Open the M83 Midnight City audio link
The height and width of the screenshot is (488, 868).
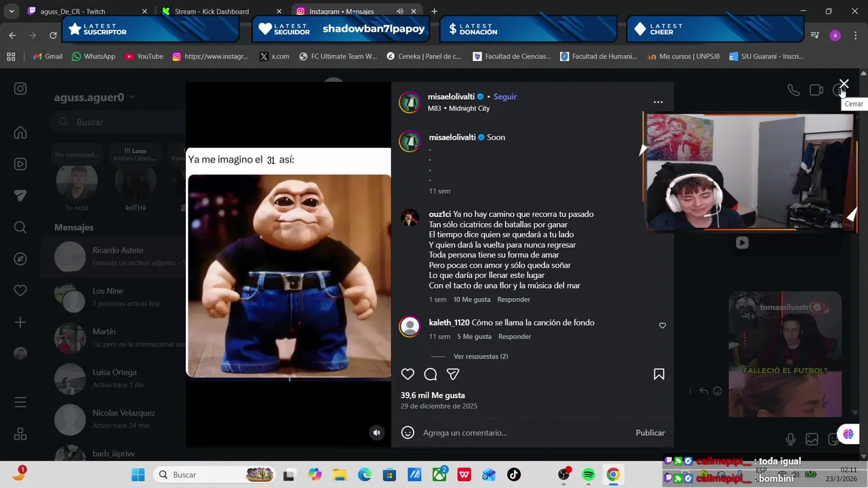pyautogui.click(x=458, y=108)
